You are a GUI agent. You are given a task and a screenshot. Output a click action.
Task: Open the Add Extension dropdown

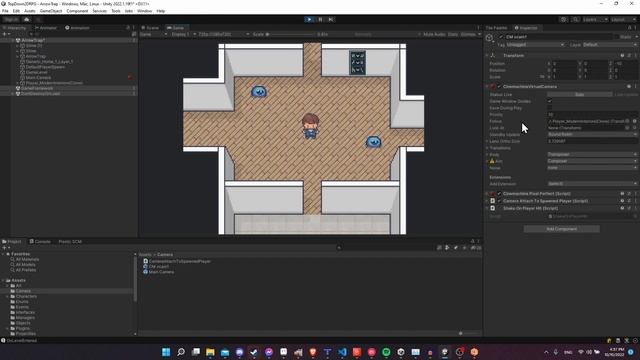(592, 184)
